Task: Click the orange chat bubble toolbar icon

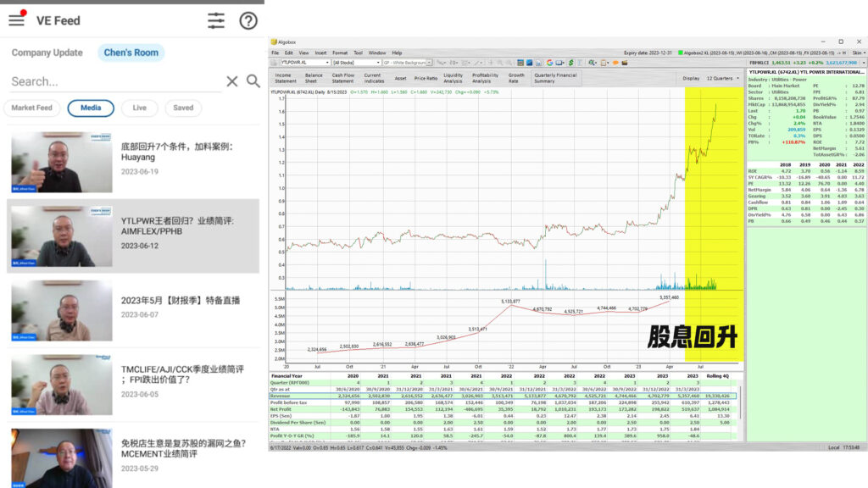Action: (615, 63)
